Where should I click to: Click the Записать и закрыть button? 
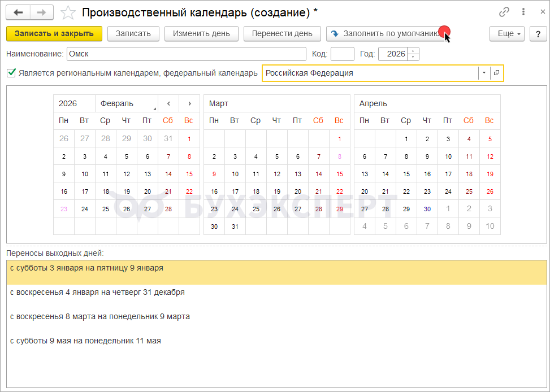pos(54,33)
